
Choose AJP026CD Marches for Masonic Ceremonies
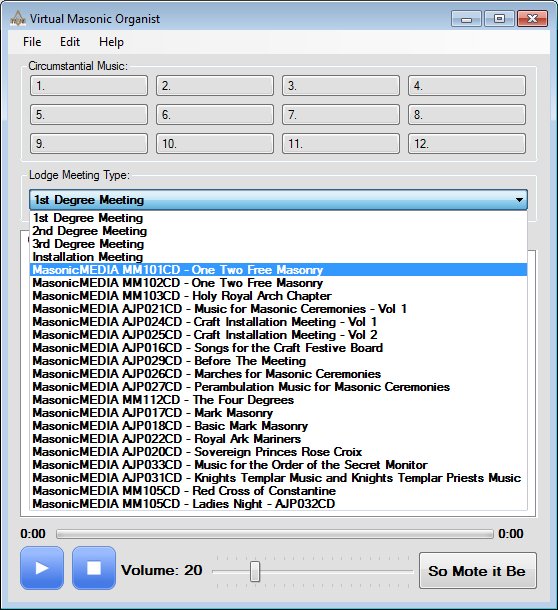point(278,374)
